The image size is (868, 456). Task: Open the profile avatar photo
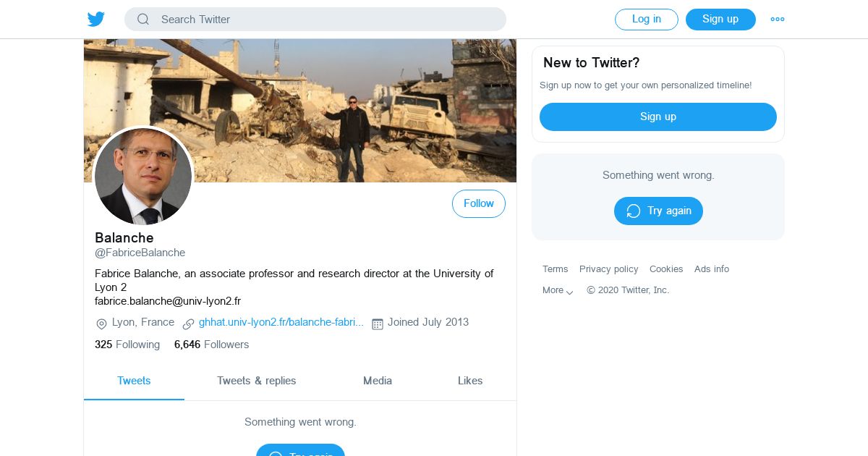(x=143, y=176)
